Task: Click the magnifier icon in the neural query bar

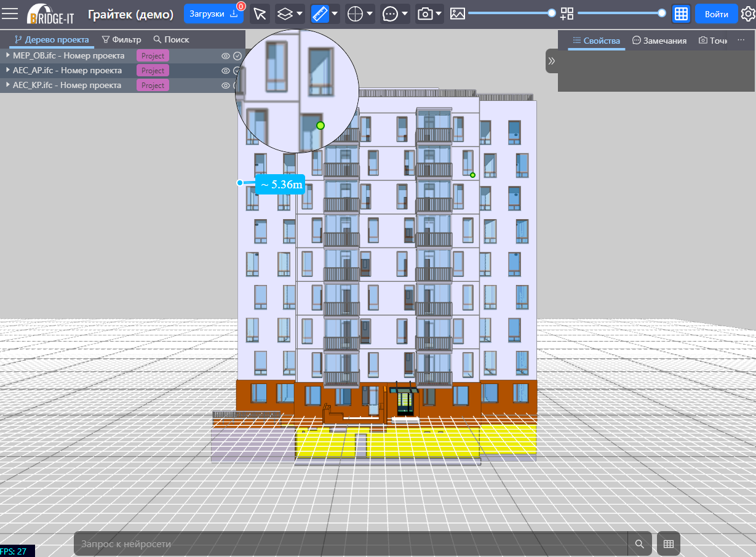Action: [640, 543]
